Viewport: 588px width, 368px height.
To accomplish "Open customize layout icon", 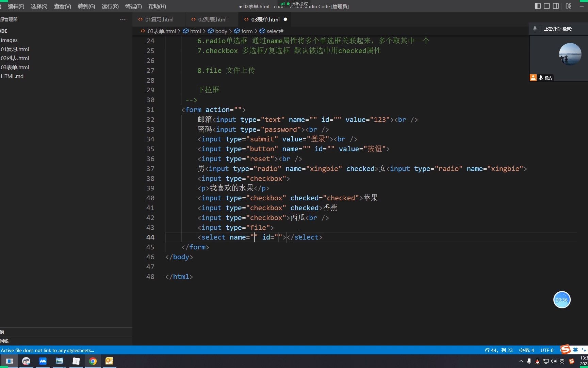I will pyautogui.click(x=569, y=6).
